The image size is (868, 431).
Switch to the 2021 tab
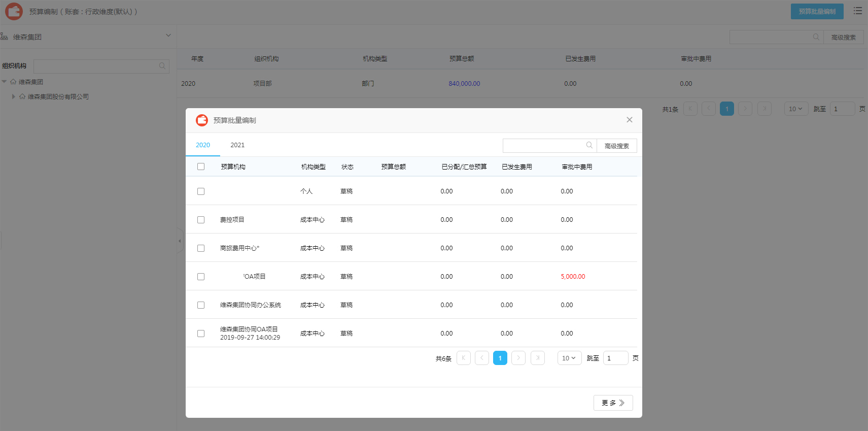click(237, 145)
